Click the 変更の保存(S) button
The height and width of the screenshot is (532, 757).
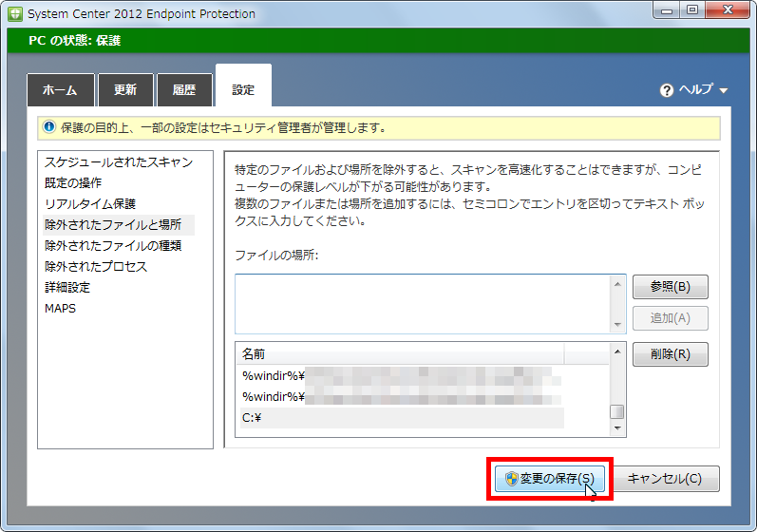pos(549,479)
